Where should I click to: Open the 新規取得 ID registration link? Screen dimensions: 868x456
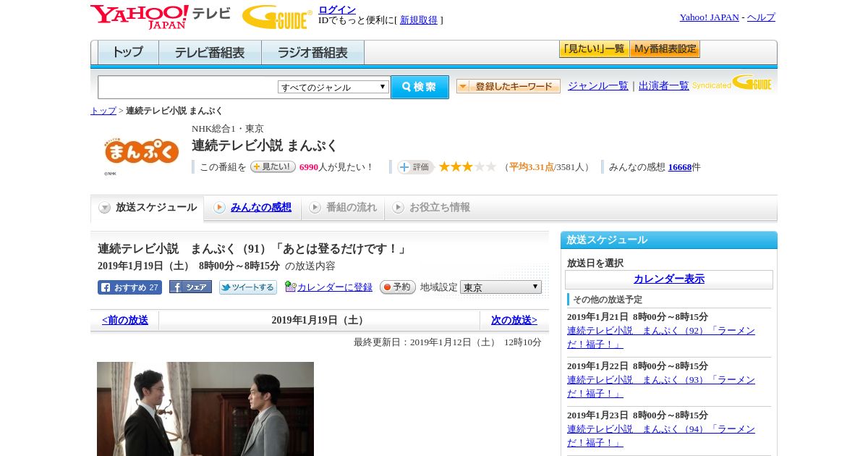coord(419,20)
